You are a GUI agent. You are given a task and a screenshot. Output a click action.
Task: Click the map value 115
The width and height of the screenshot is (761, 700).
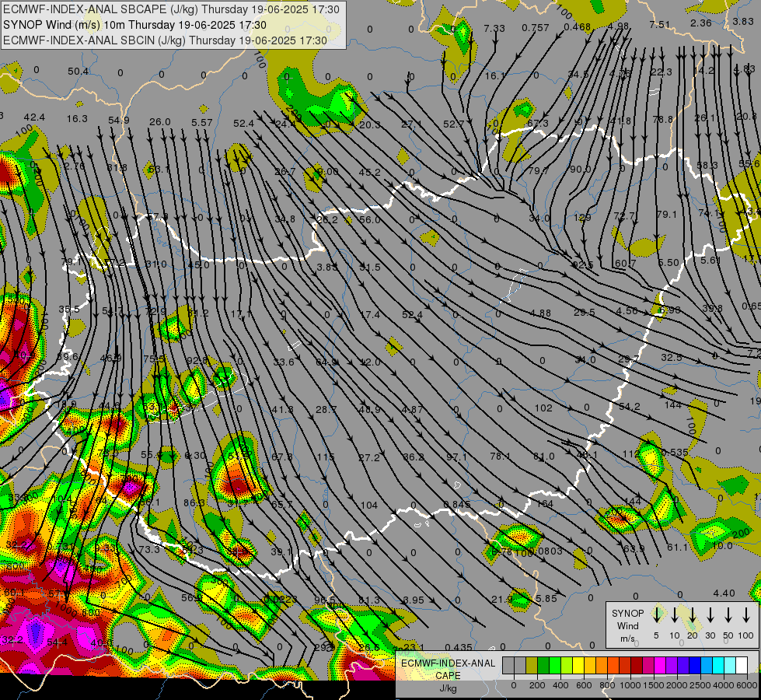tap(325, 457)
